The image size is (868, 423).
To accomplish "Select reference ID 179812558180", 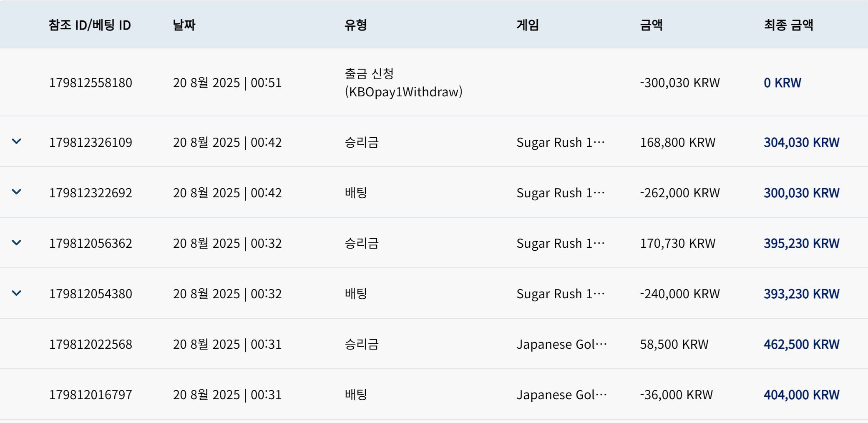I will 91,83.
